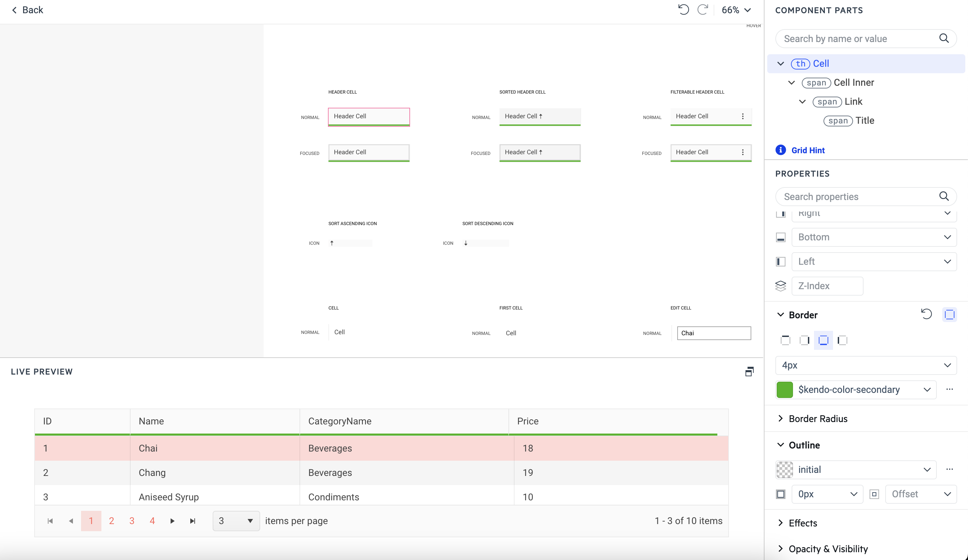
Task: Click the Back button
Action: [27, 9]
